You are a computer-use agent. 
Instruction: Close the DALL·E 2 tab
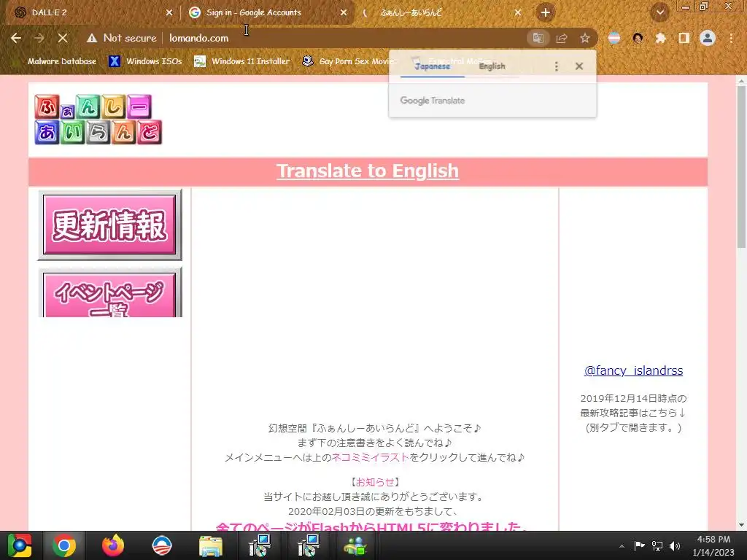click(169, 12)
